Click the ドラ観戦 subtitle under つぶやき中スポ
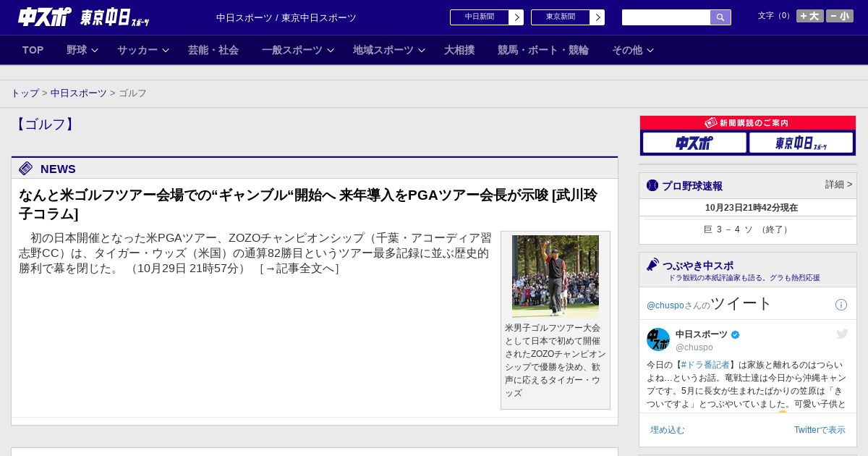The image size is (868, 456). coord(744,278)
